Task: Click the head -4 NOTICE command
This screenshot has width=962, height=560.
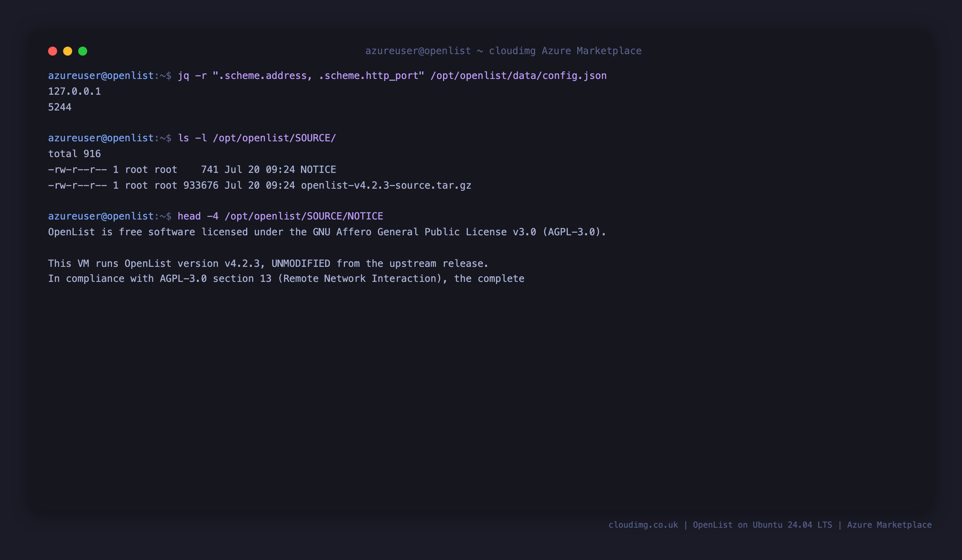Action: 280,216
